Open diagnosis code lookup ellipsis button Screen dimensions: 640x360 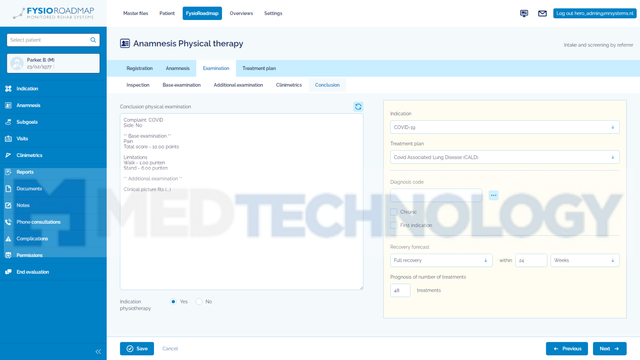(x=493, y=196)
